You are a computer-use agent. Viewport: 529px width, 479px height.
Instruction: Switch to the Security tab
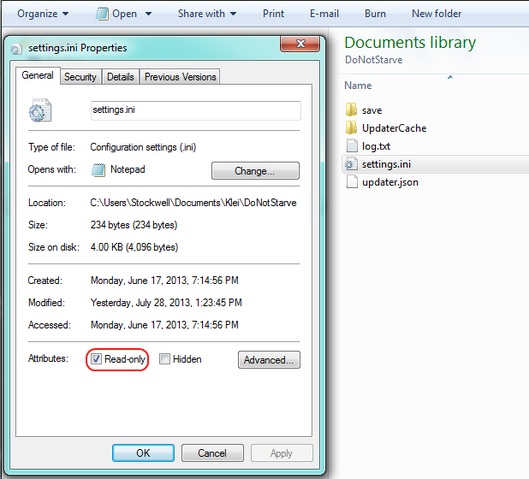tap(80, 77)
